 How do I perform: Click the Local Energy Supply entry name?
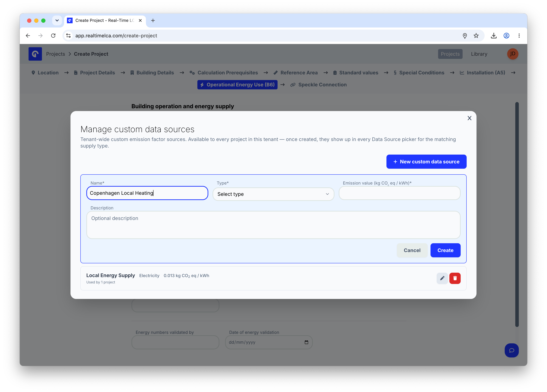point(110,275)
